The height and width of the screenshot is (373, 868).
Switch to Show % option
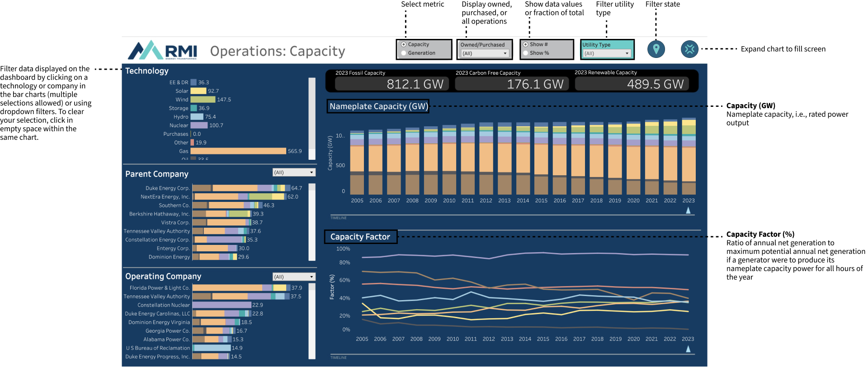[525, 53]
